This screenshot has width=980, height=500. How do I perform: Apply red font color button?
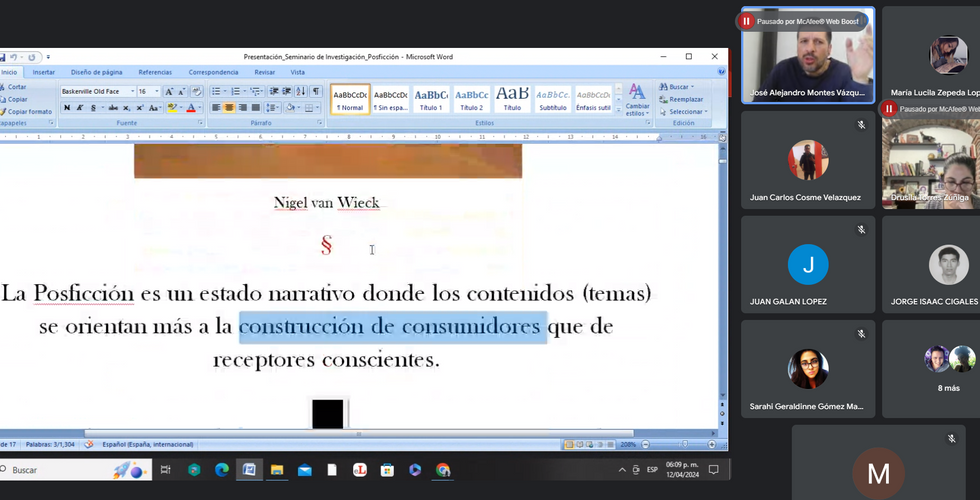pyautogui.click(x=191, y=108)
